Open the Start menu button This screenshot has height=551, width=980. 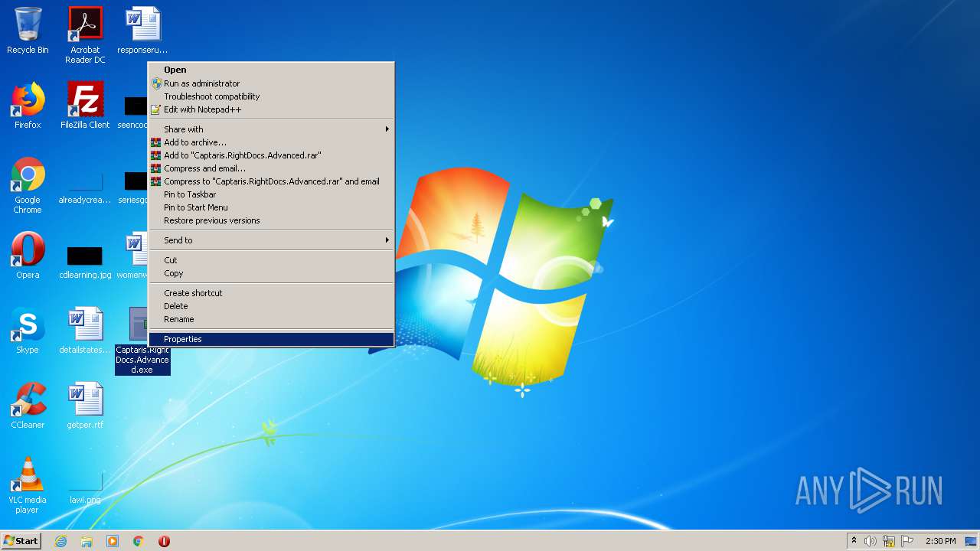[21, 541]
